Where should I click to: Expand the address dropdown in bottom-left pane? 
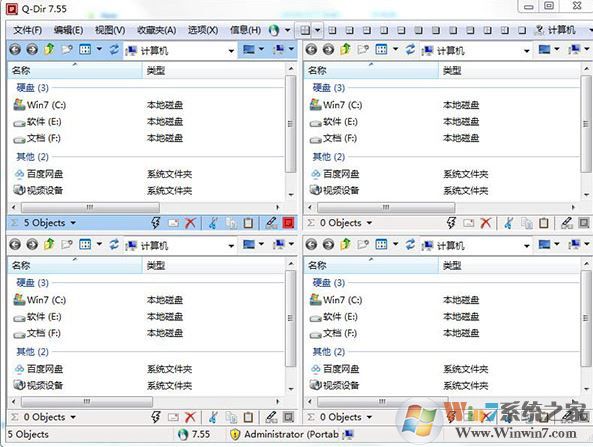pos(231,246)
